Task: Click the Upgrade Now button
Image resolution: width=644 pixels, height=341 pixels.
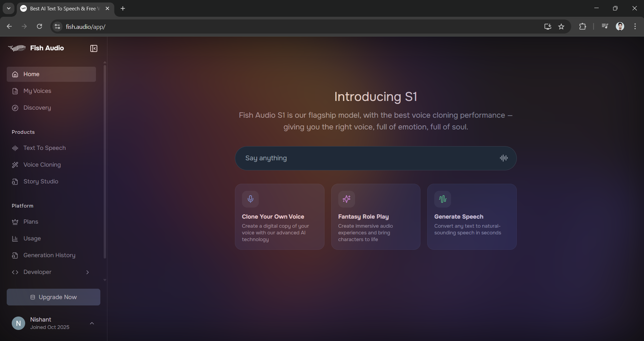Action: (x=53, y=297)
